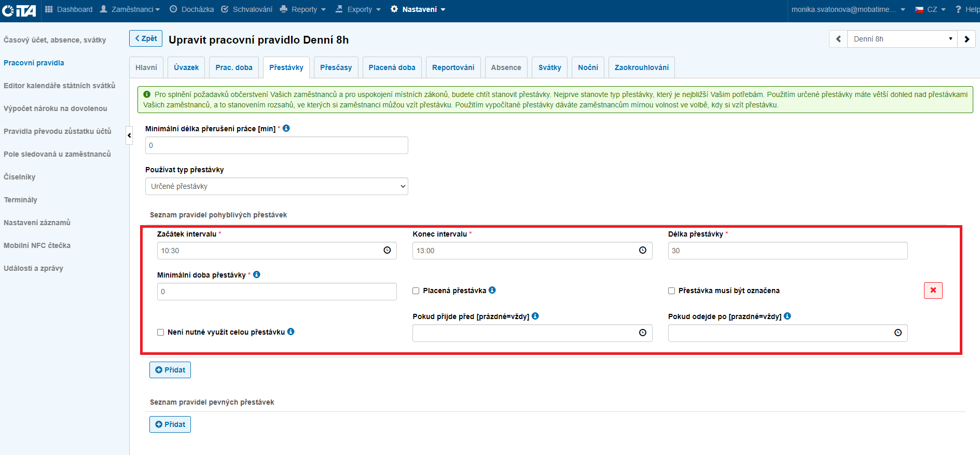Open the Zaokrouhlování tab
This screenshot has height=455, width=980.
tap(641, 67)
